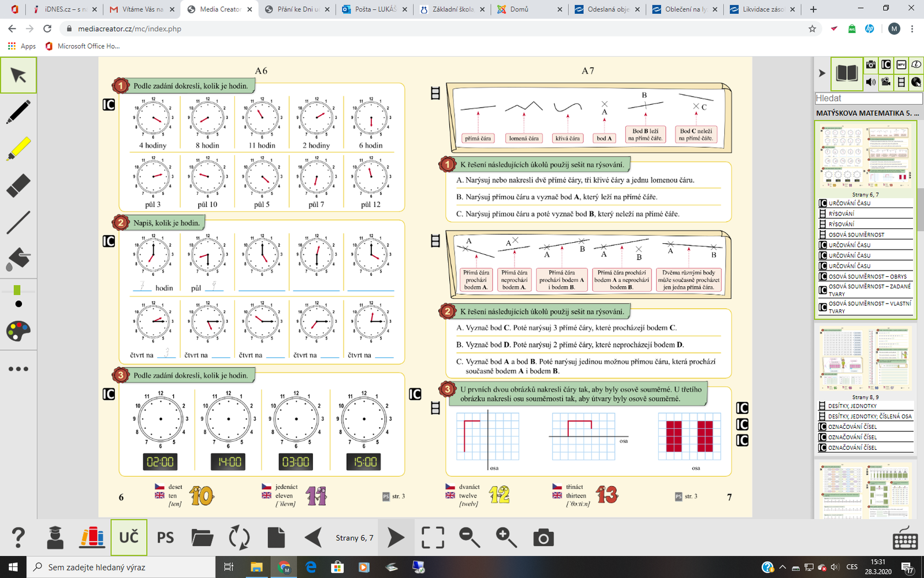Filter by photo camera media icon
The height and width of the screenshot is (578, 924).
871,65
